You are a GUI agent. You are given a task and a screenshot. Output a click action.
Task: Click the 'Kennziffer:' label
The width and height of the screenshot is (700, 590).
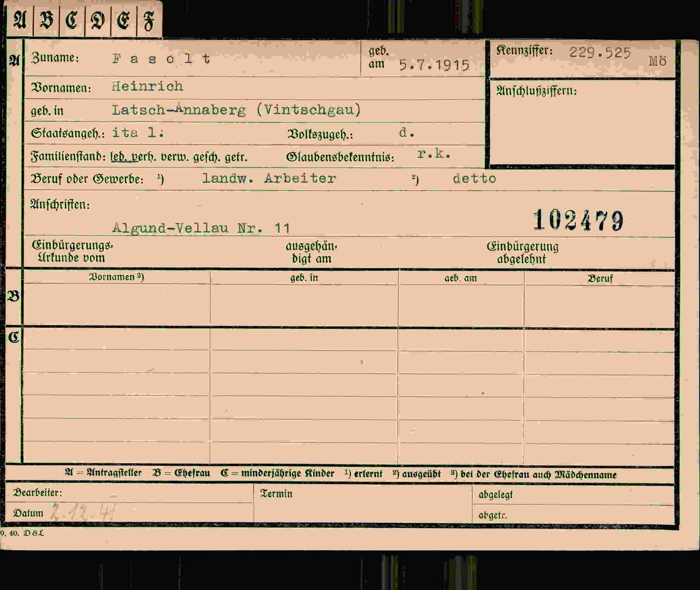525,51
